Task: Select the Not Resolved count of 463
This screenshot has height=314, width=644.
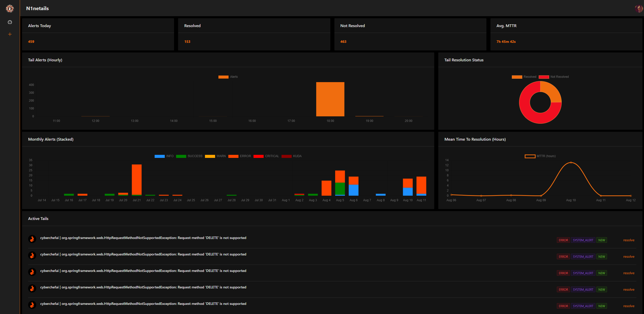Action: point(344,42)
